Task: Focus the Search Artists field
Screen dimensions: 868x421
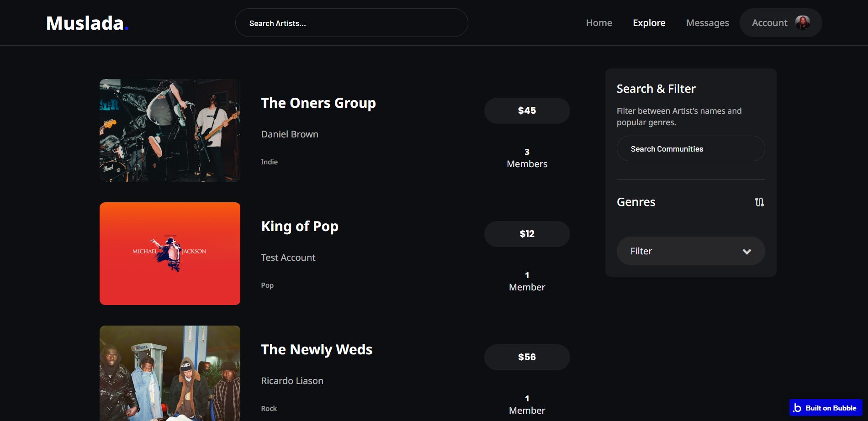Action: pyautogui.click(x=351, y=23)
